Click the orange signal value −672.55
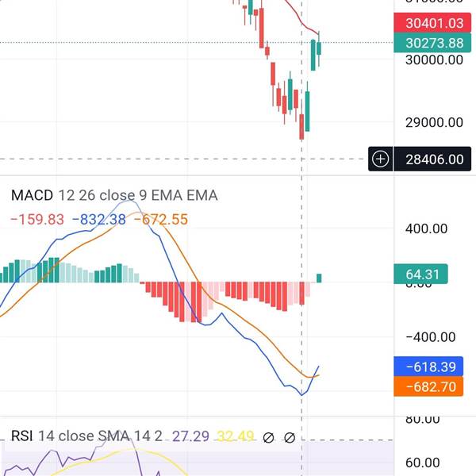Viewport: 476px width, 476px height. (161, 219)
